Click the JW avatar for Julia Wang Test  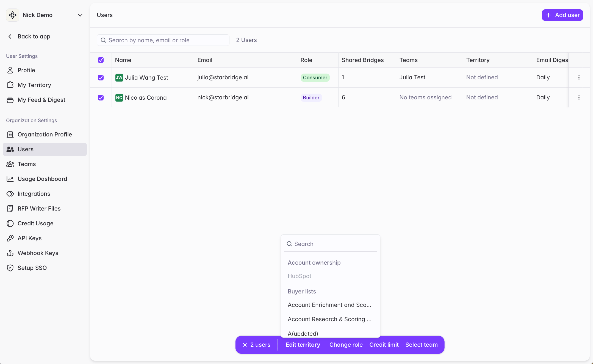click(119, 78)
